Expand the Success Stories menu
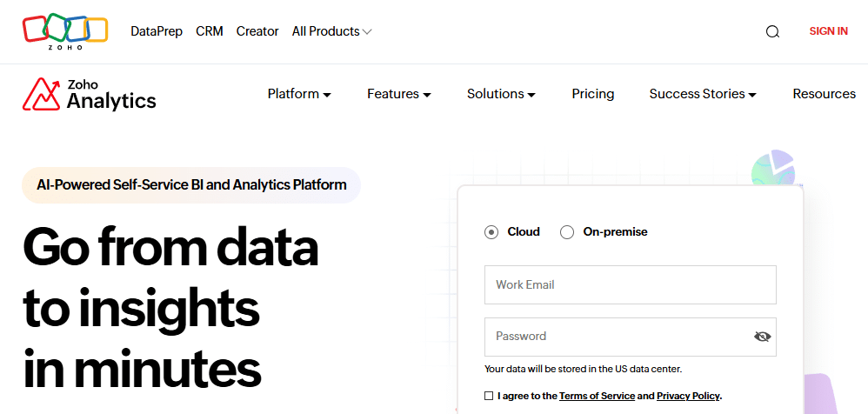 (x=703, y=94)
